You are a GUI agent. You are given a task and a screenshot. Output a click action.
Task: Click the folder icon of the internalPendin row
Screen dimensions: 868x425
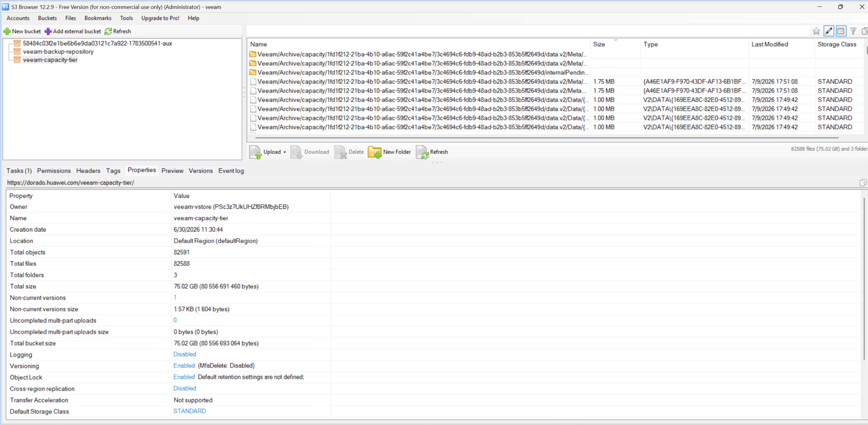253,72
